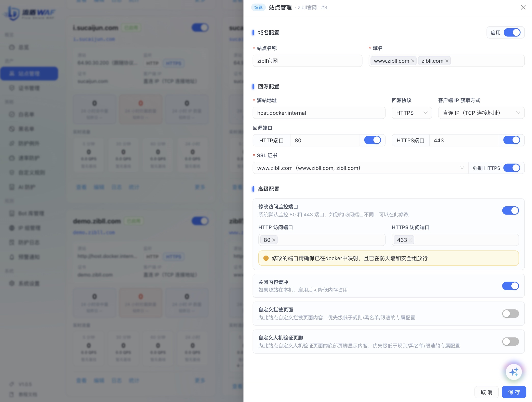Click the HTTP 访问端口 tag input
532x402 pixels.
pos(322,240)
